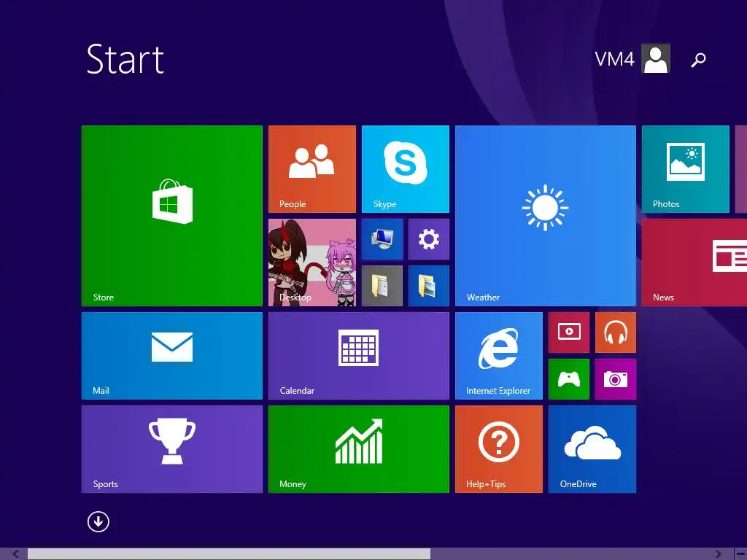
Task: Open the VM4 user account menu
Action: click(x=632, y=58)
